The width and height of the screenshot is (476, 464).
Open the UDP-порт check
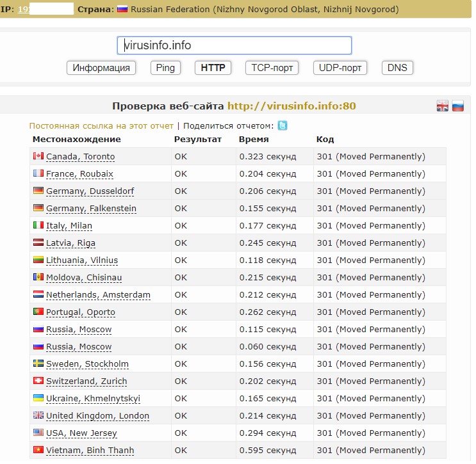click(340, 68)
